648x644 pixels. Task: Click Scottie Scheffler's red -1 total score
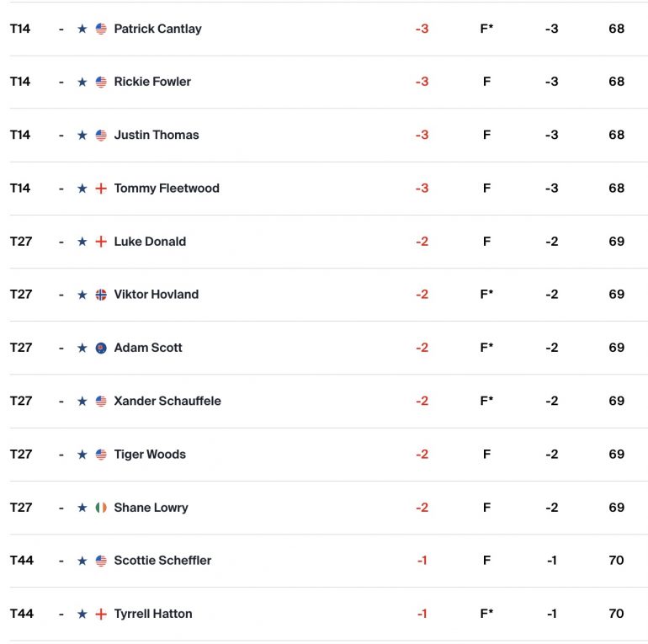(422, 560)
